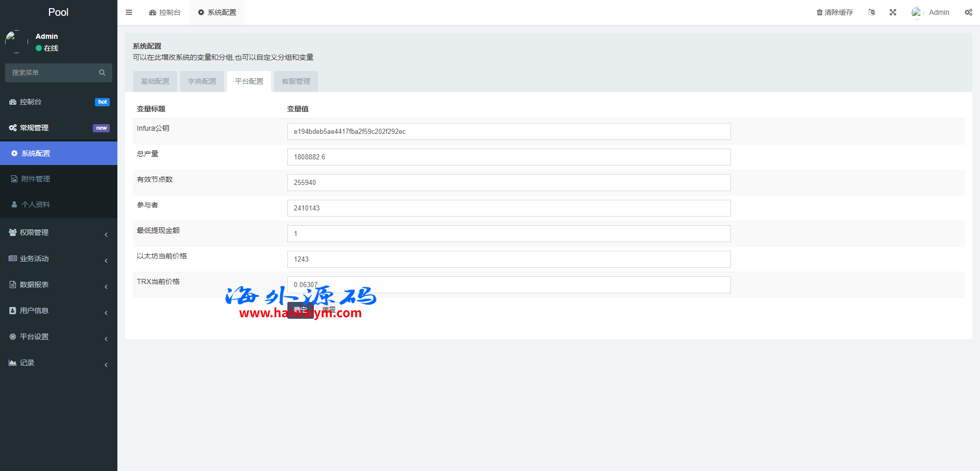Open 附件管理 in the sidebar

[36, 179]
